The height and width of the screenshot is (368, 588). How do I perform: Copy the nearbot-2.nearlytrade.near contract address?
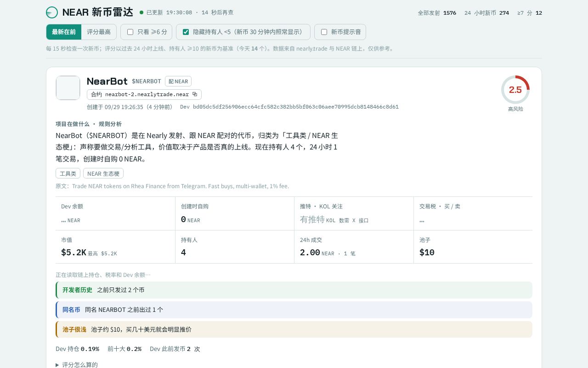(x=195, y=94)
